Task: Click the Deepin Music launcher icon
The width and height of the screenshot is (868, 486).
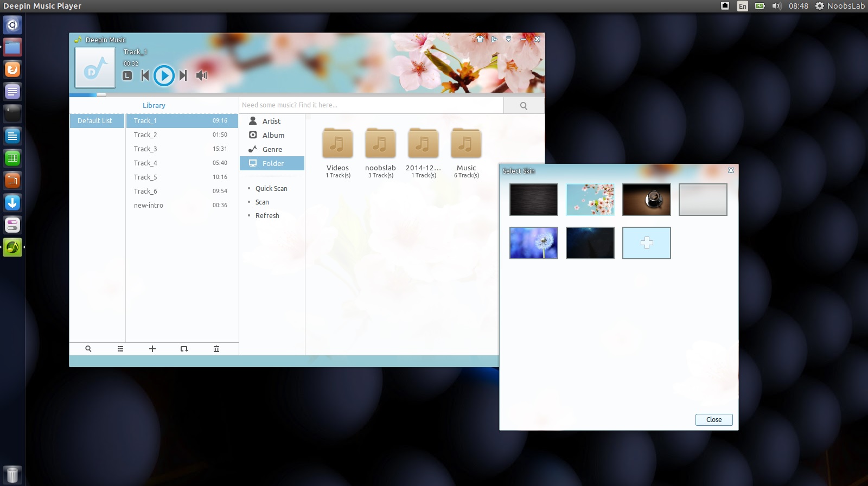Action: tap(12, 247)
